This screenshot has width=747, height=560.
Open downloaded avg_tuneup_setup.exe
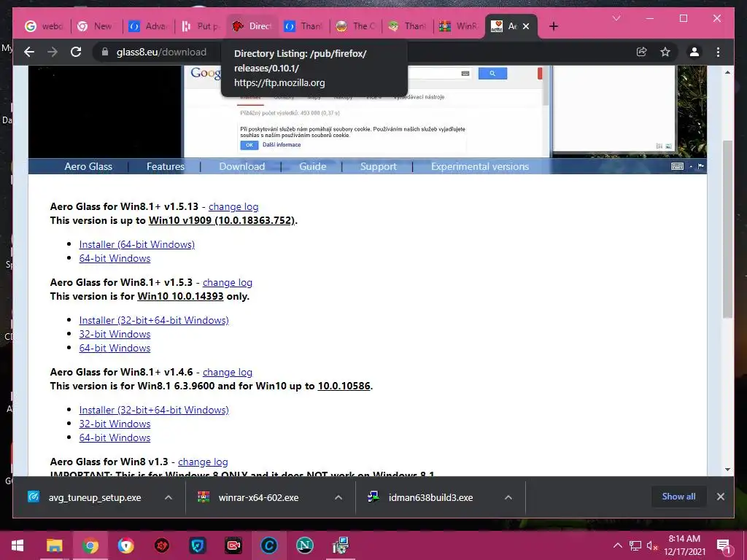click(94, 497)
